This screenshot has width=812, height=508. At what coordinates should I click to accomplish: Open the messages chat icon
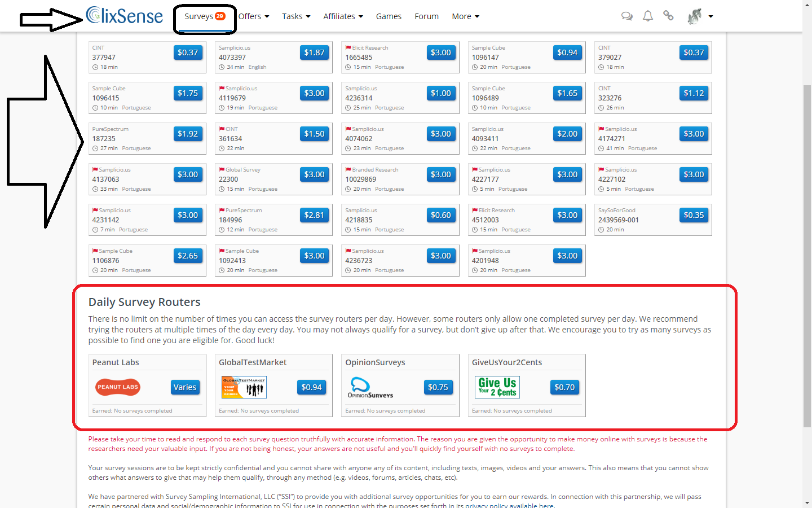click(626, 16)
